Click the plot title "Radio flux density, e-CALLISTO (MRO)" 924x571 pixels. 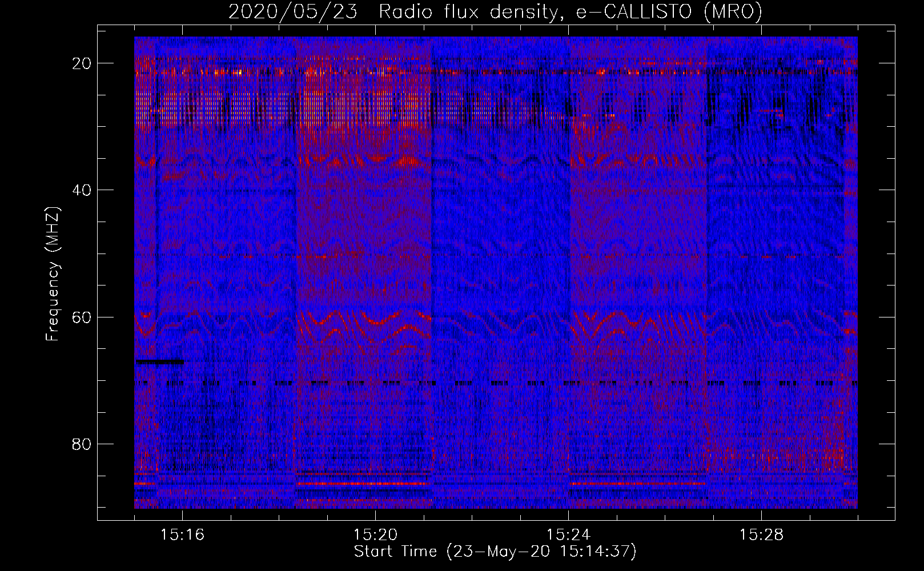(x=571, y=11)
